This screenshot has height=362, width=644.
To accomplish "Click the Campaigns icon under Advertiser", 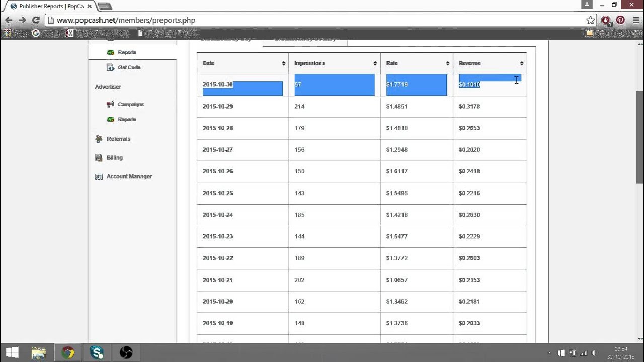I will pyautogui.click(x=110, y=104).
